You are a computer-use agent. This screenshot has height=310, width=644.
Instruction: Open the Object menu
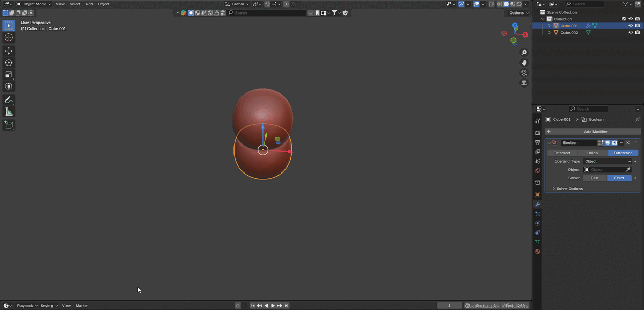coord(104,4)
